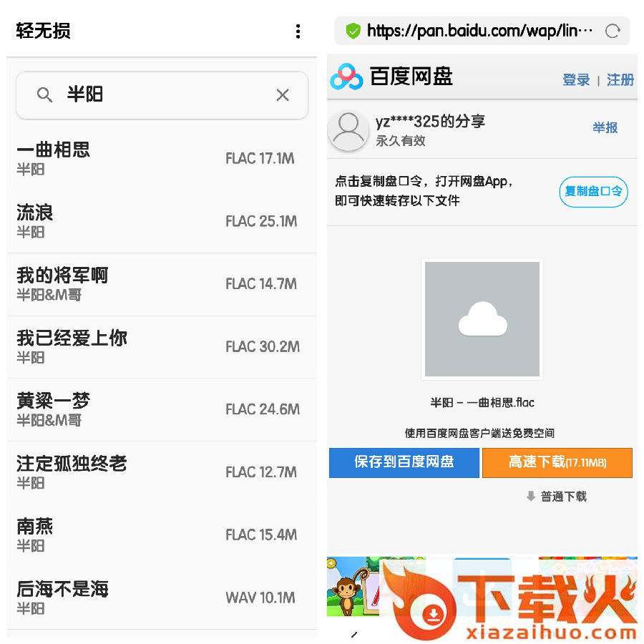The width and height of the screenshot is (644, 644).
Task: Open the 登录 login link
Action: click(x=576, y=79)
